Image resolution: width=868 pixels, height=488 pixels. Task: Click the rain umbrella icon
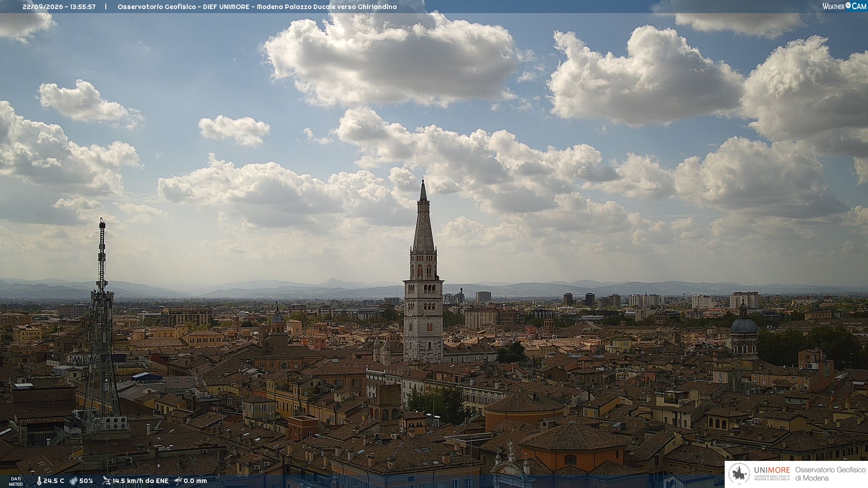pyautogui.click(x=178, y=481)
